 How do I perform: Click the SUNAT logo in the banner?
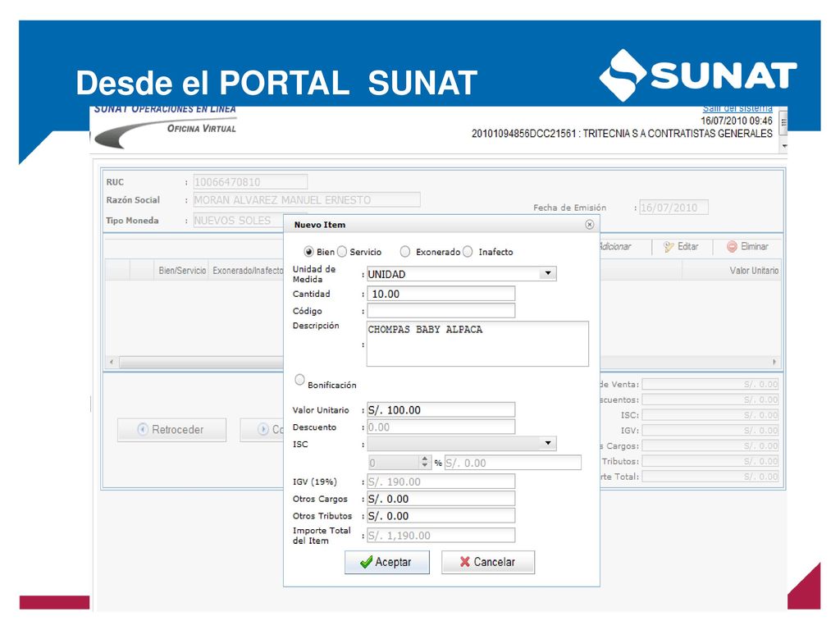(697, 75)
